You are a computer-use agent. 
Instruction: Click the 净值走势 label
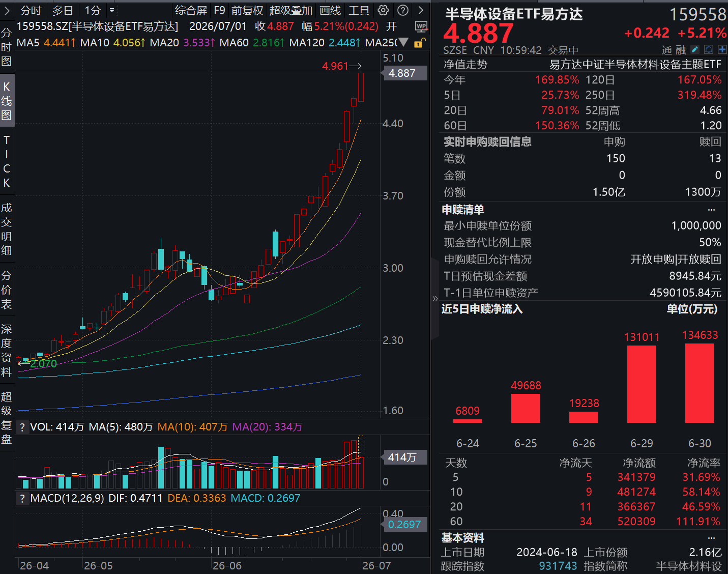pos(465,64)
